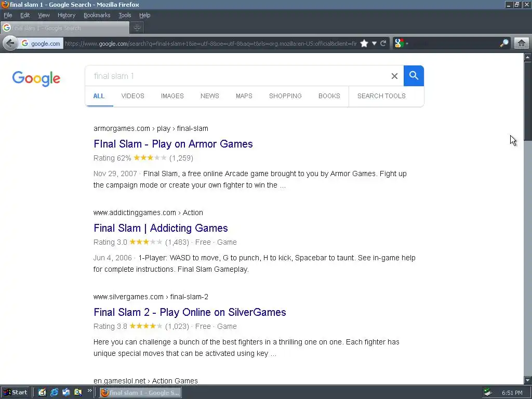The image size is (532, 399).
Task: Click the toolbar search magnifier icon
Action: pyautogui.click(x=504, y=44)
